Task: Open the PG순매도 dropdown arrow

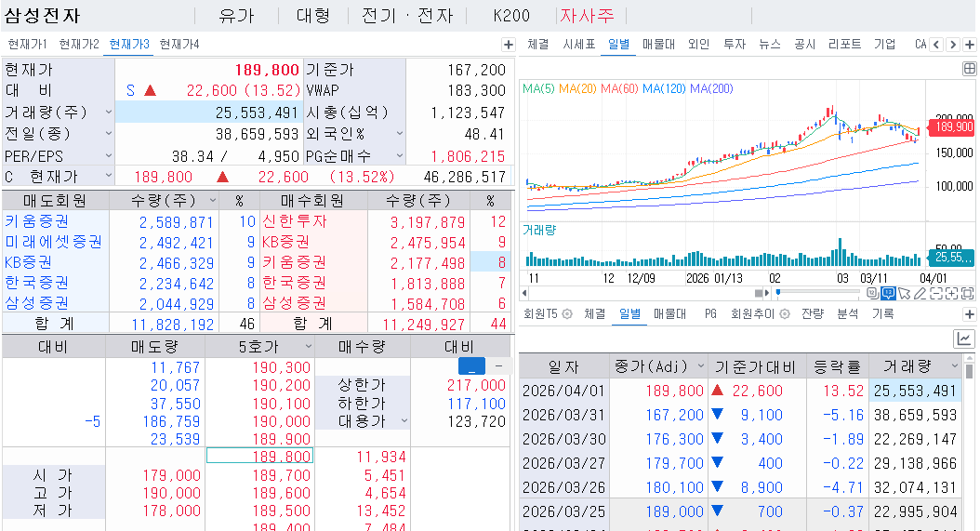Action: coord(400,155)
